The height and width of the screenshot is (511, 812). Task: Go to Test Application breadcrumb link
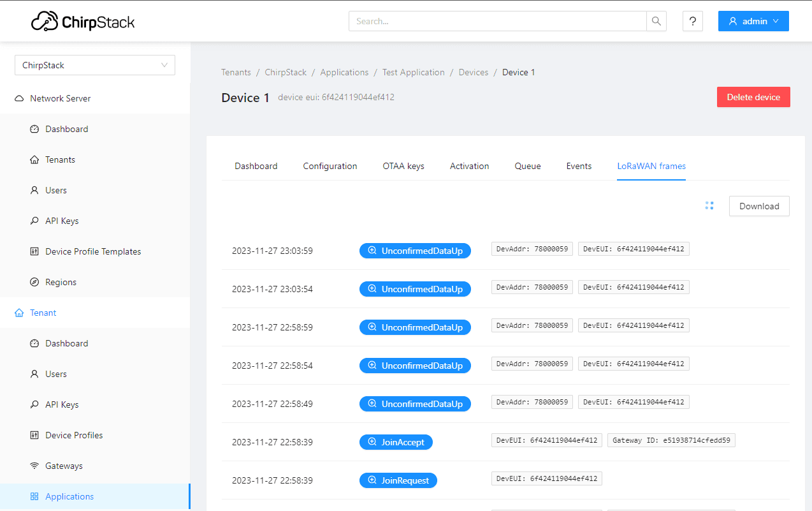click(413, 72)
